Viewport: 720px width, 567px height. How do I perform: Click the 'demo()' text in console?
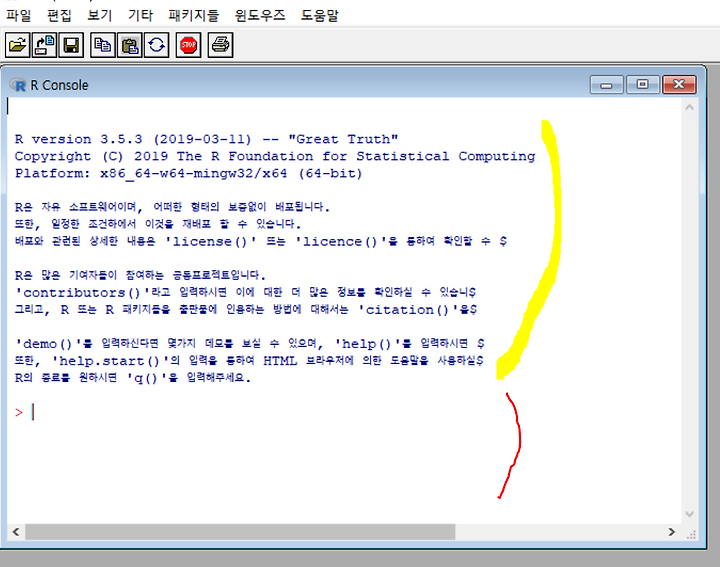coord(48,344)
